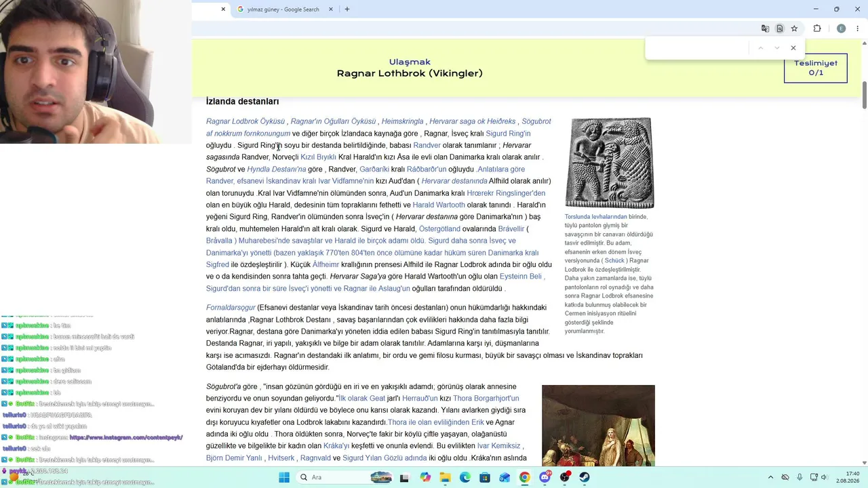Open a new browser tab with plus
The height and width of the screenshot is (488, 868).
click(x=347, y=9)
